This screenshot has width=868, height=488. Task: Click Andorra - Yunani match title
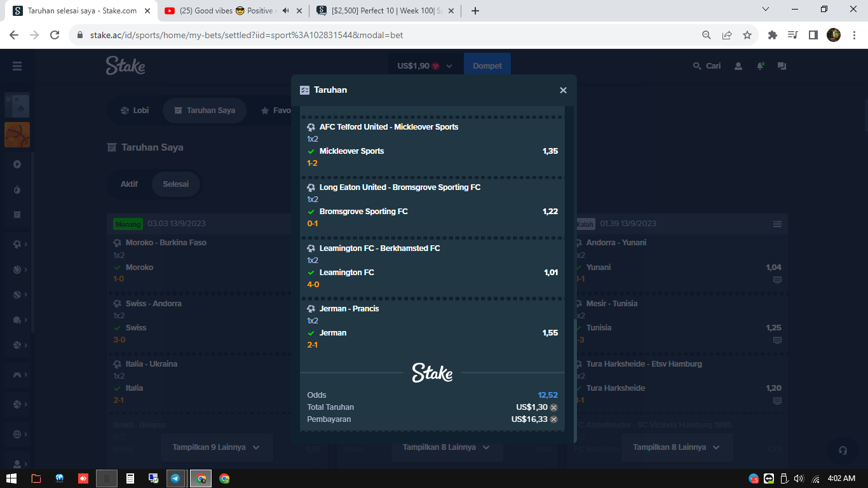616,243
